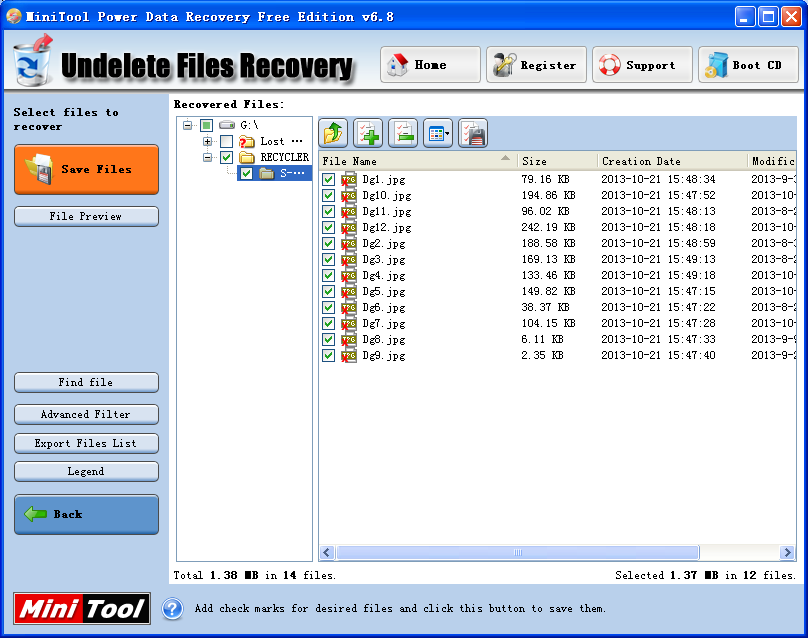Collapse the G:\ drive tree node
This screenshot has height=638, width=808.
pos(188,125)
